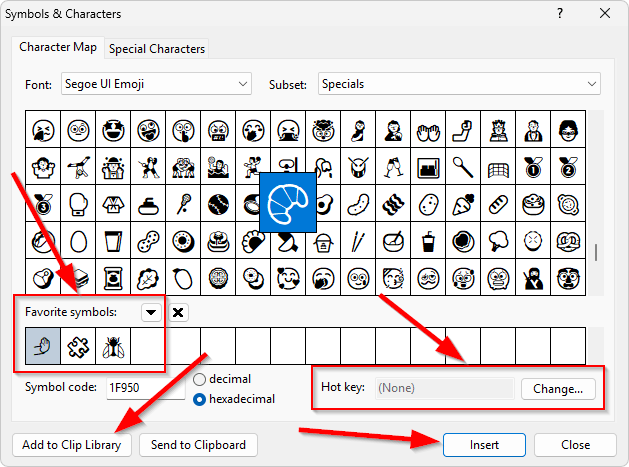Switch to the Special Characters tab
Screen dimensions: 629x467
tap(157, 49)
